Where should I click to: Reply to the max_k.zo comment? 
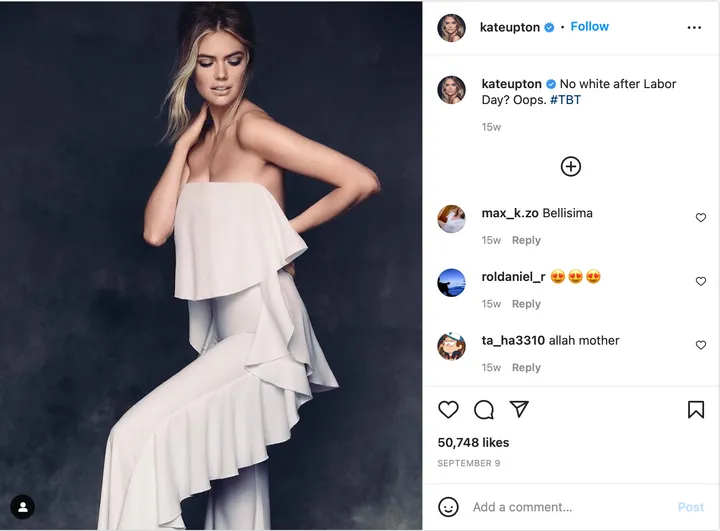pos(526,240)
